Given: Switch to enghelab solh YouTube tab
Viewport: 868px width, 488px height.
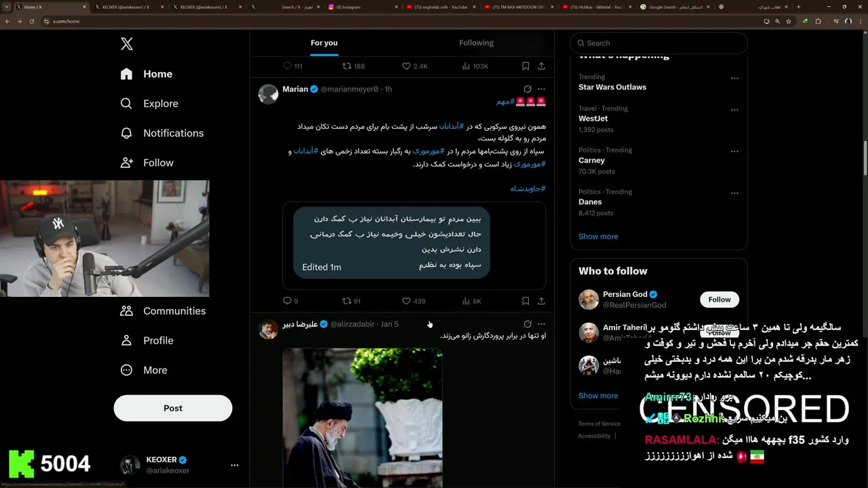Looking at the screenshot, I should coord(441,7).
